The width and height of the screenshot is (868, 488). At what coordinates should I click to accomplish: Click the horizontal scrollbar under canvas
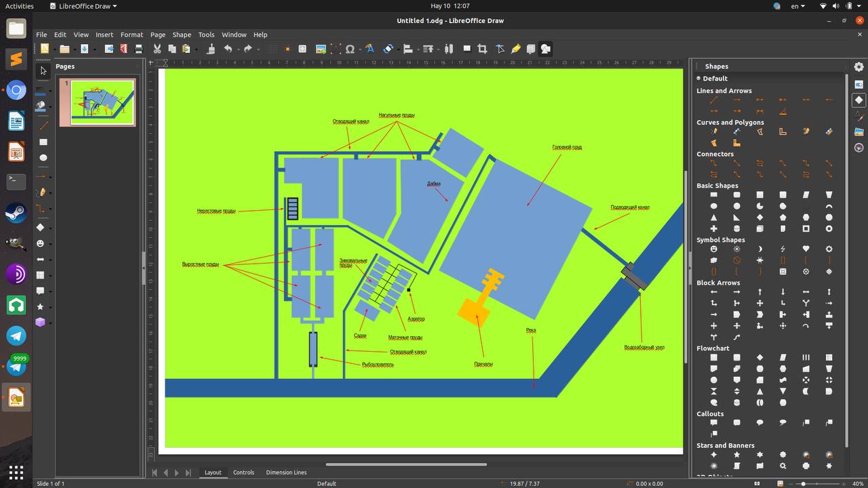(x=406, y=464)
